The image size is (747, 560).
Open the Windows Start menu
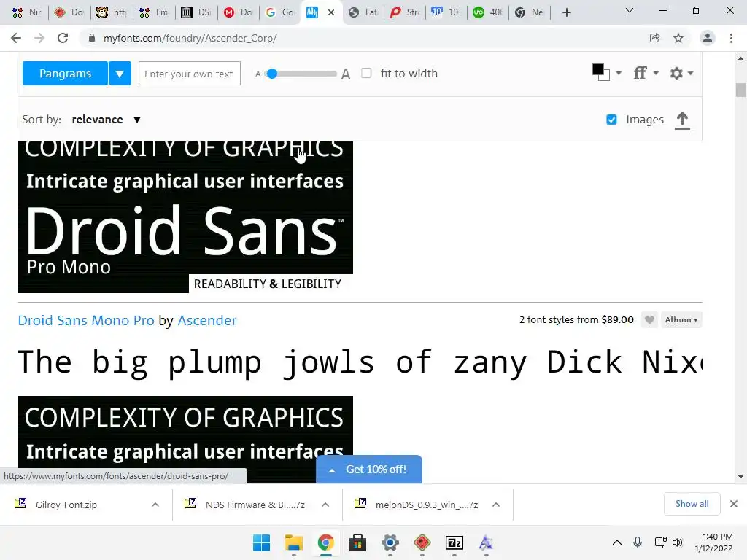pyautogui.click(x=262, y=542)
